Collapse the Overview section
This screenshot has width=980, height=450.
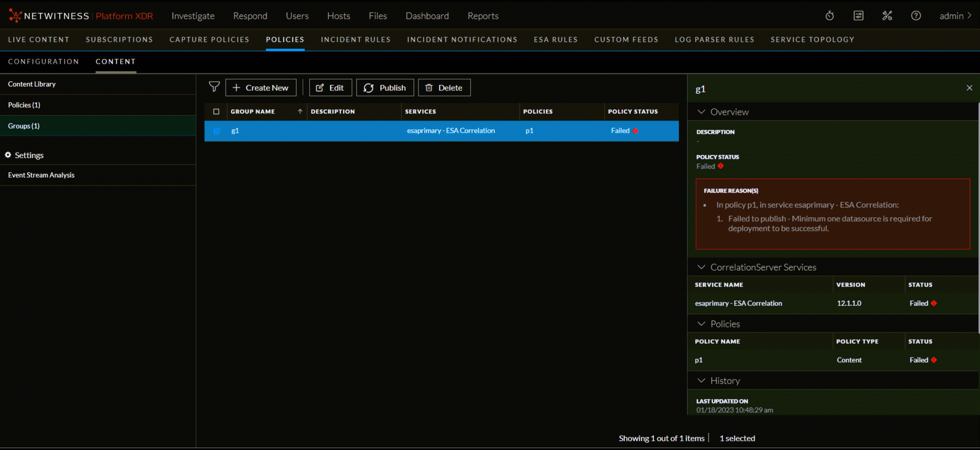pyautogui.click(x=701, y=112)
